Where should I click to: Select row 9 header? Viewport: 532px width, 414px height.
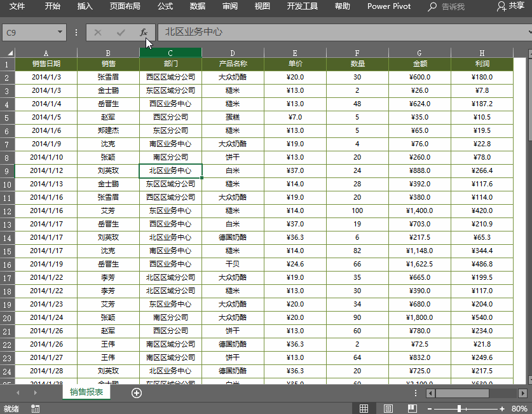point(7,171)
